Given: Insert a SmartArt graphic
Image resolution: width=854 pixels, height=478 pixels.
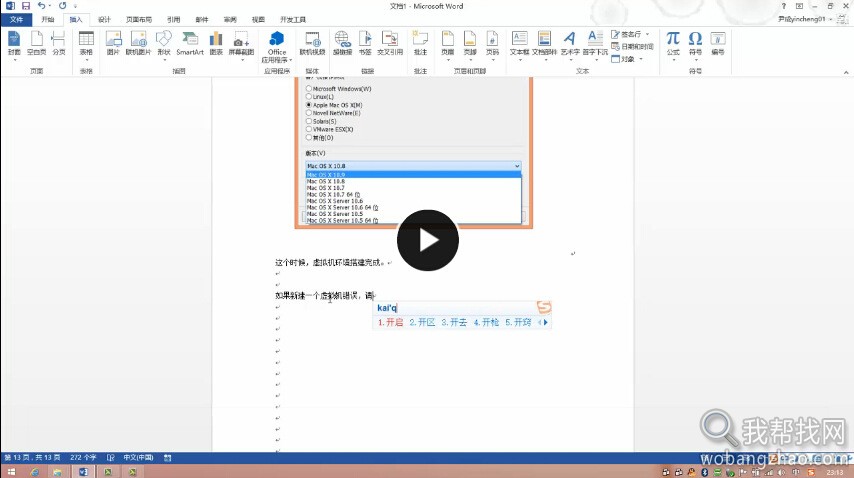Looking at the screenshot, I should 190,43.
